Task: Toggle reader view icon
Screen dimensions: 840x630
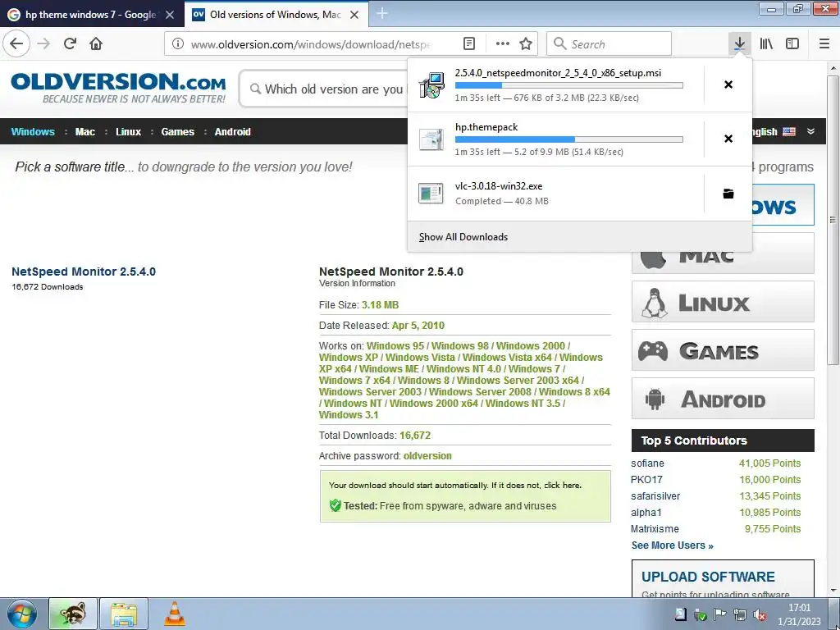Action: coord(468,44)
